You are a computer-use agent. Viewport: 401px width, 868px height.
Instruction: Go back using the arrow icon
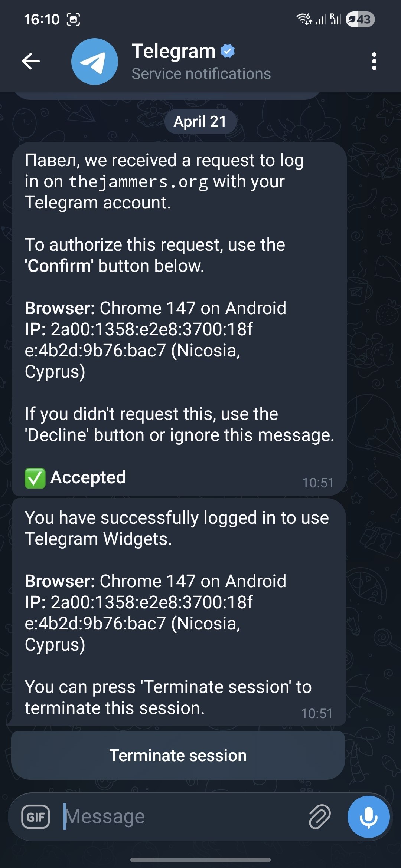click(31, 61)
